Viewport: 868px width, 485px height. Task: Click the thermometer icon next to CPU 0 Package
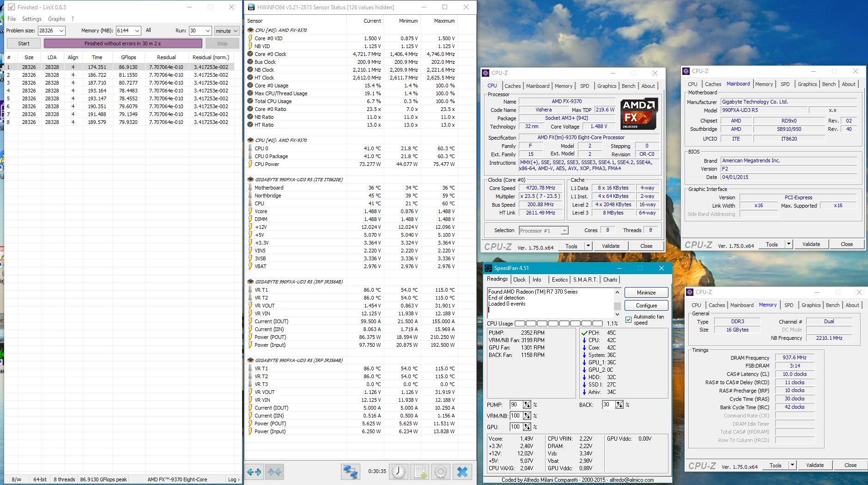[250, 156]
